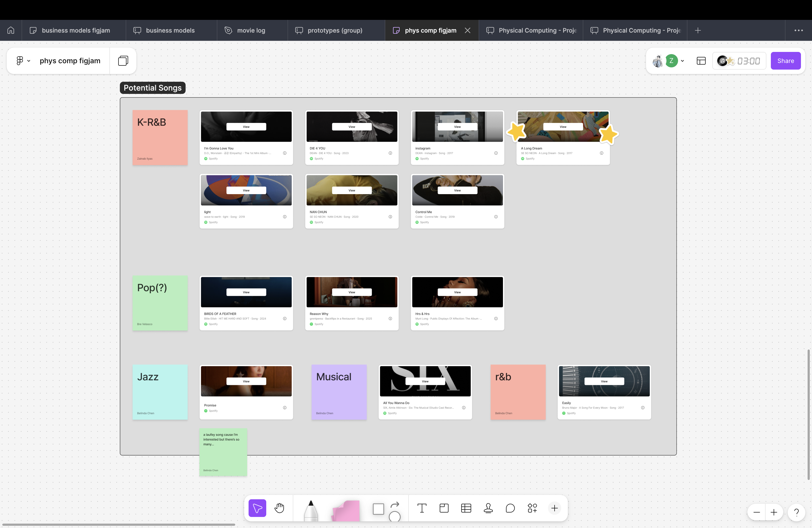
Task: Select the Marker pen tool
Action: 310,510
